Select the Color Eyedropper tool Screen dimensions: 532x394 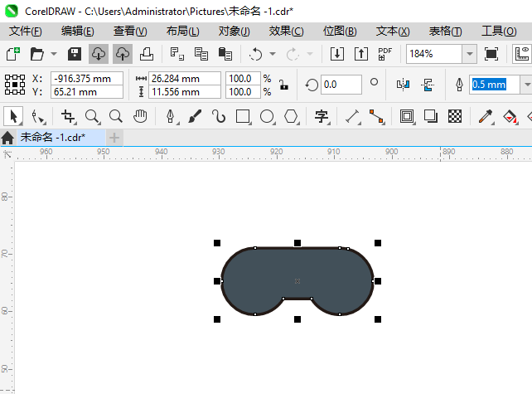(486, 116)
